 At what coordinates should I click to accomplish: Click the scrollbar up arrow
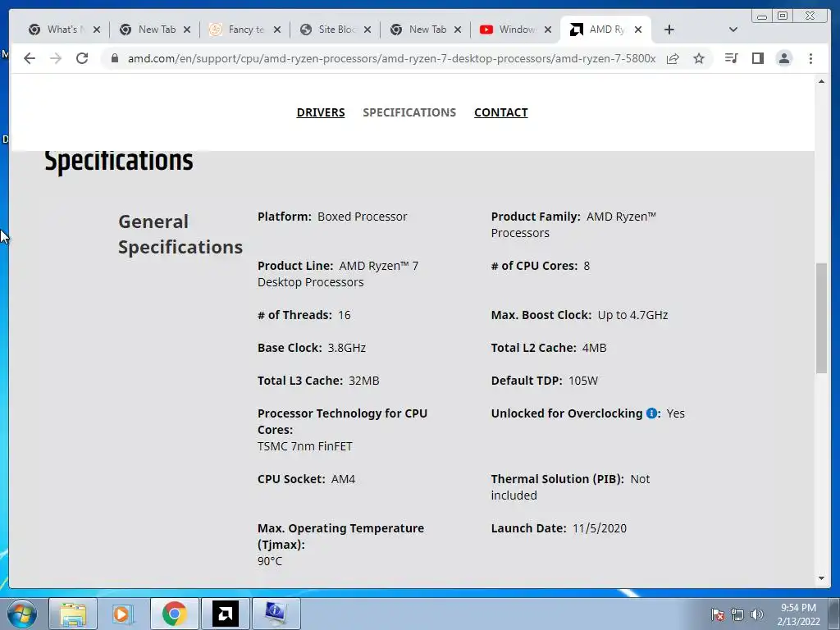pos(821,81)
